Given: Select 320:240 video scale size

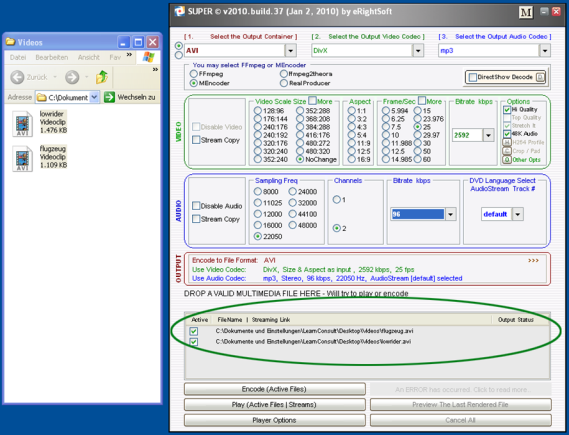Looking at the screenshot, I should [258, 151].
